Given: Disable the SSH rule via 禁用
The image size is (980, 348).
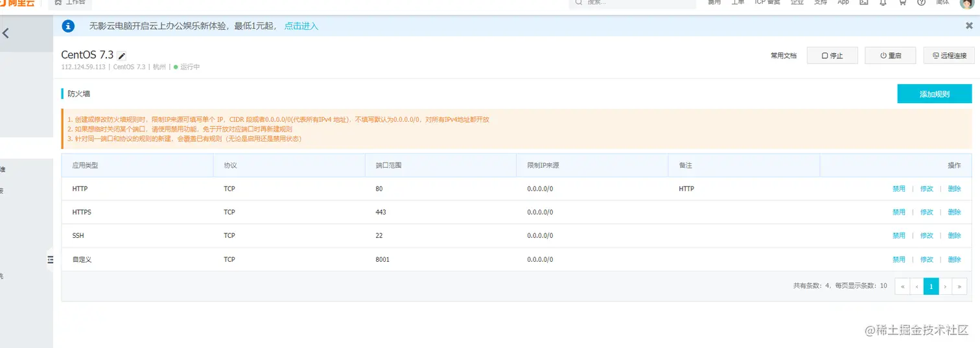Looking at the screenshot, I should point(898,235).
